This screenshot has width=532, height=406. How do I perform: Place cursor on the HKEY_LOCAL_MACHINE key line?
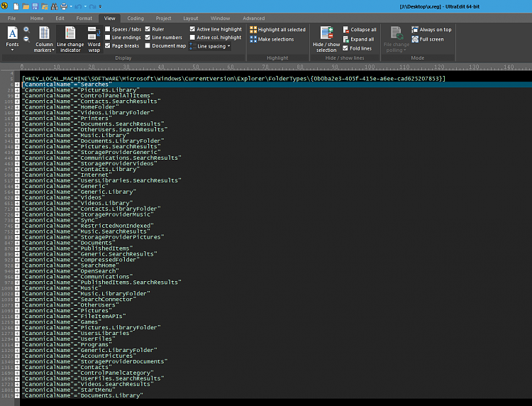pyautogui.click(x=233, y=79)
